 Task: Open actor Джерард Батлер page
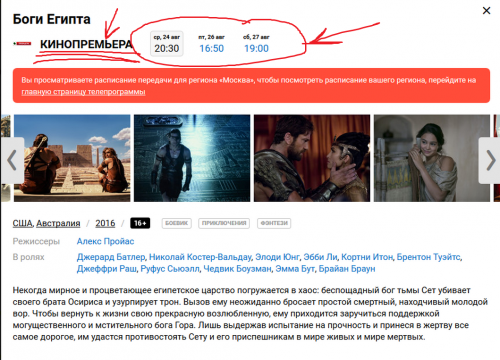pyautogui.click(x=111, y=257)
